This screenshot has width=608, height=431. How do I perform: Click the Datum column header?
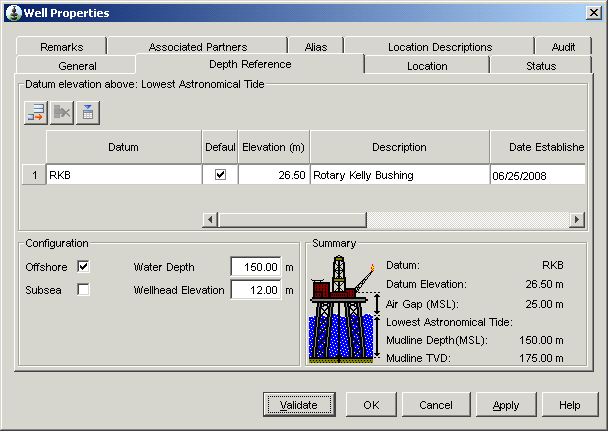coord(123,147)
